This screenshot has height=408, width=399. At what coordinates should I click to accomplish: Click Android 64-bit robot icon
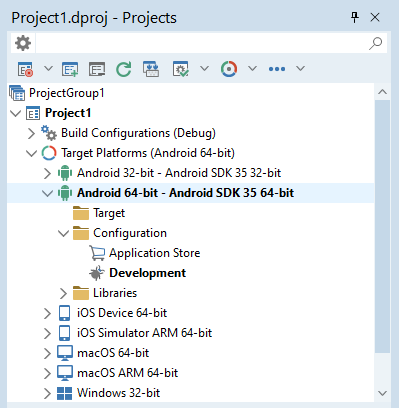tap(65, 193)
